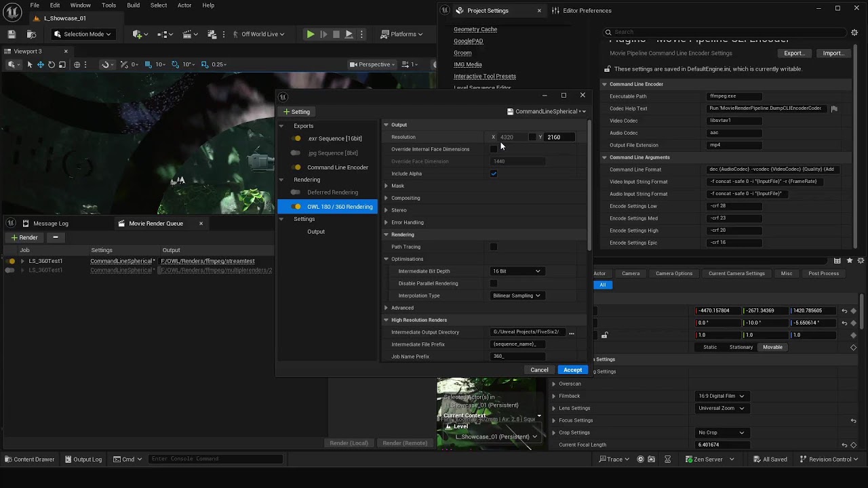
Task: Open the Build menu
Action: [x=133, y=5]
